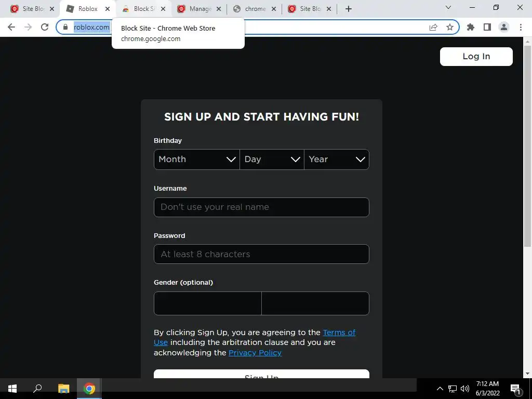
Task: Open the Extensions puzzle icon
Action: [471, 27]
